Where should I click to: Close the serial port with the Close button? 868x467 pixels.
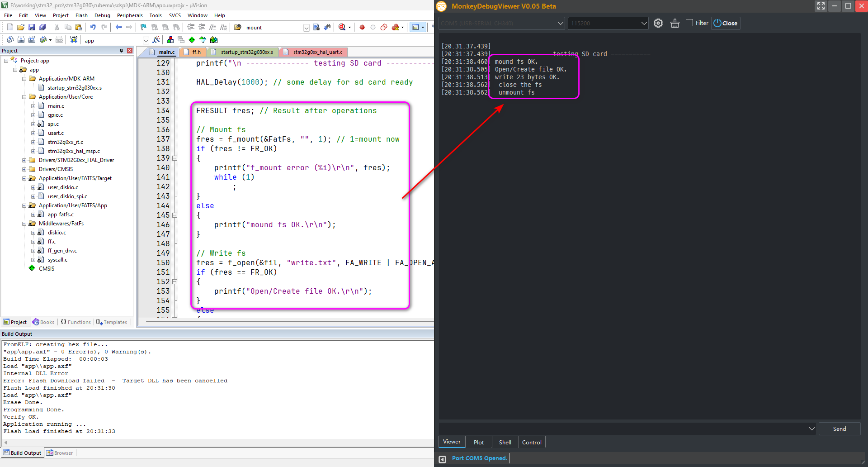(x=726, y=23)
